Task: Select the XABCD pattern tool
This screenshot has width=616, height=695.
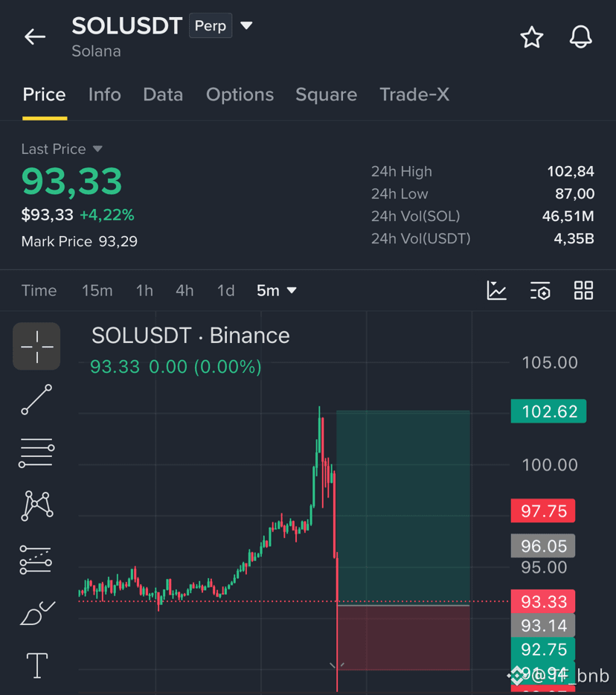Action: [x=36, y=506]
